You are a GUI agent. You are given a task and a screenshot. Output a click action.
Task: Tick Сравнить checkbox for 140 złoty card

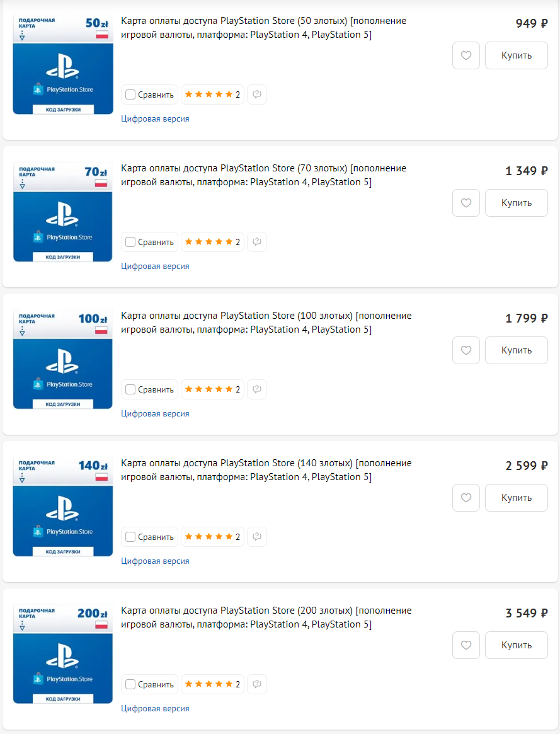pyautogui.click(x=130, y=537)
